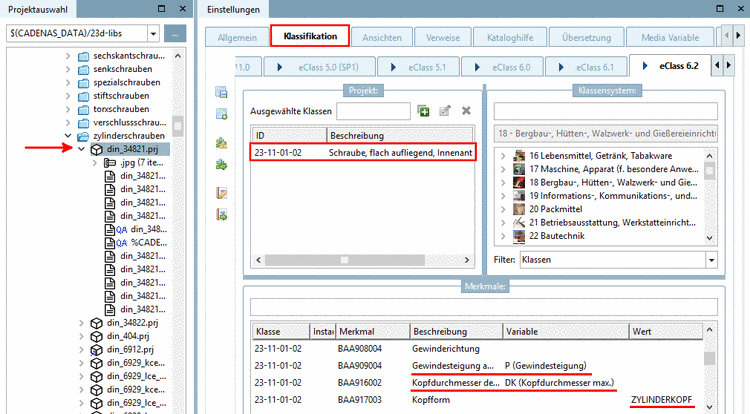The image size is (750, 414).
Task: Remove selected class with the X icon
Action: point(466,111)
